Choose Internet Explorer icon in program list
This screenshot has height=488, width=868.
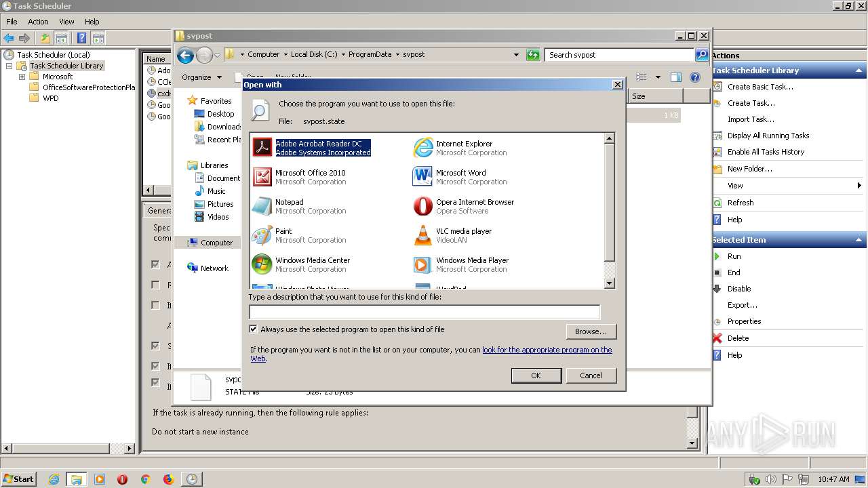pos(423,147)
